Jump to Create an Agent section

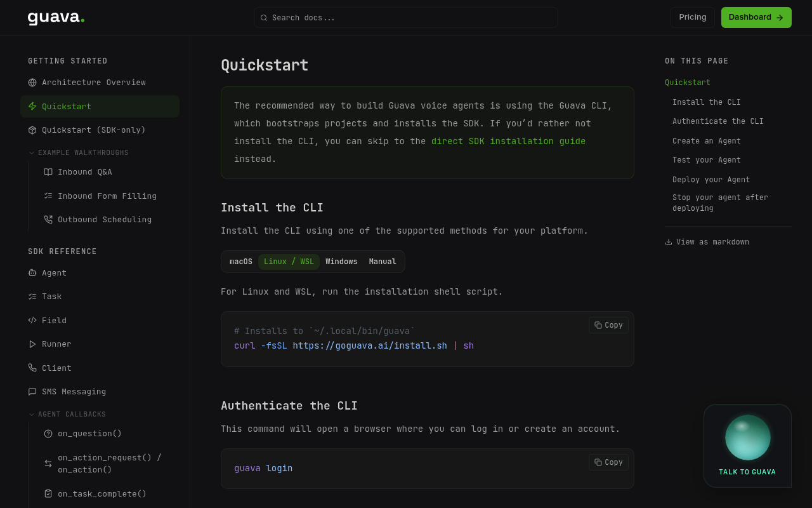707,141
